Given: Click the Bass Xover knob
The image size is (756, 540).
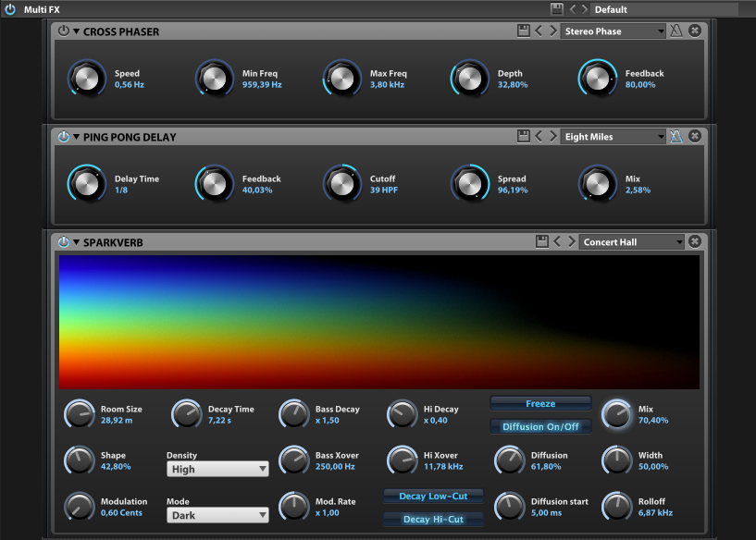Looking at the screenshot, I should click(294, 460).
